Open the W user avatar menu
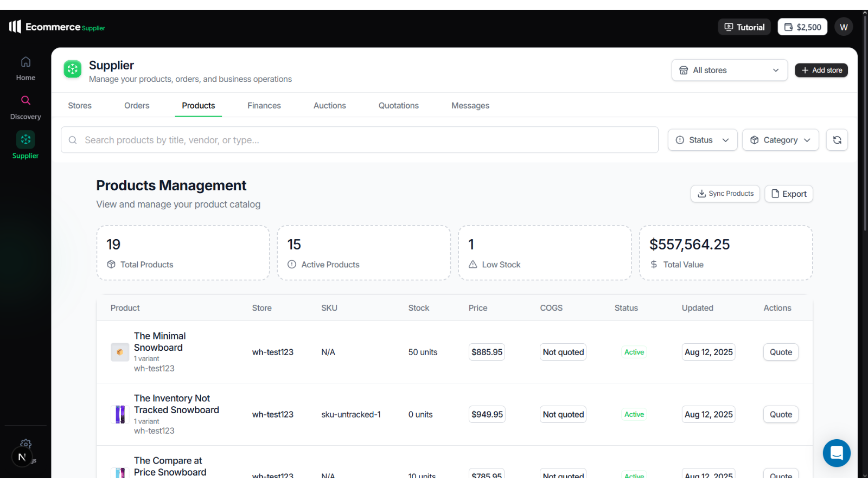The width and height of the screenshot is (868, 488). (843, 27)
